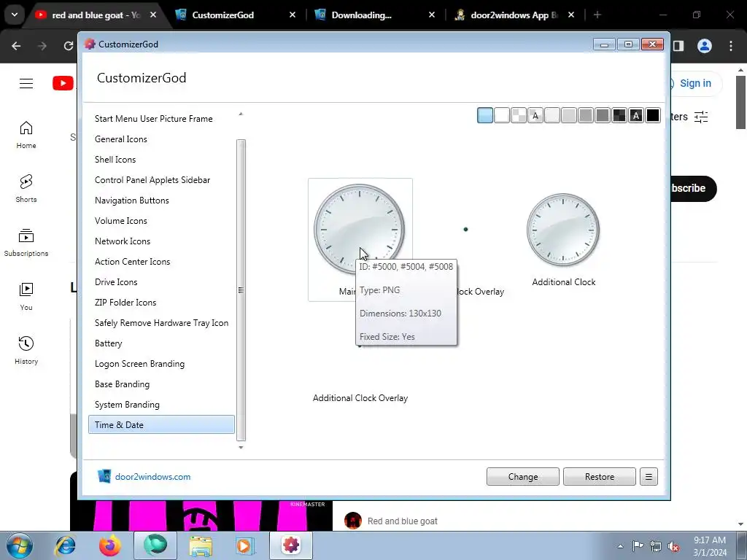Image resolution: width=747 pixels, height=560 pixels.
Task: Click the CustomizerGod title bar app icon
Action: click(x=90, y=44)
